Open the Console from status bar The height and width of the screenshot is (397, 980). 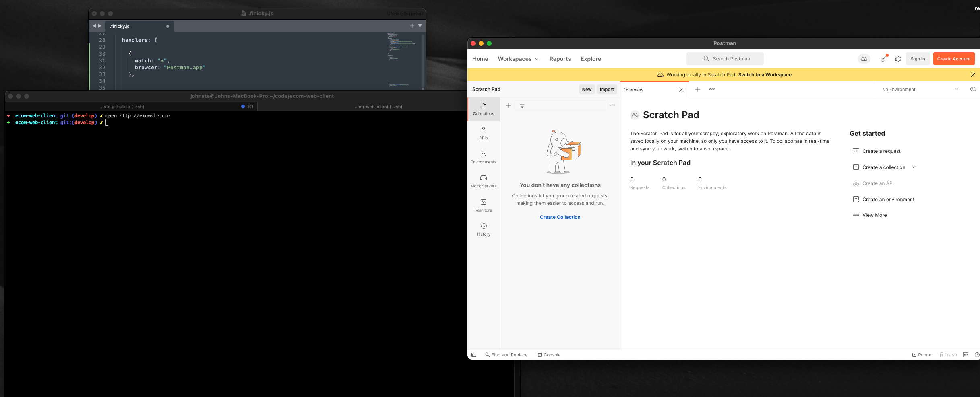pos(549,355)
